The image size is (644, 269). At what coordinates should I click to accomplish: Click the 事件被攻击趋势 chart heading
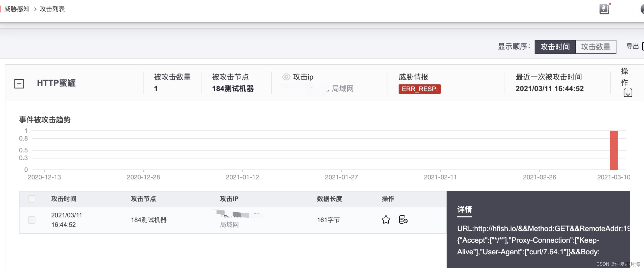[x=45, y=120]
